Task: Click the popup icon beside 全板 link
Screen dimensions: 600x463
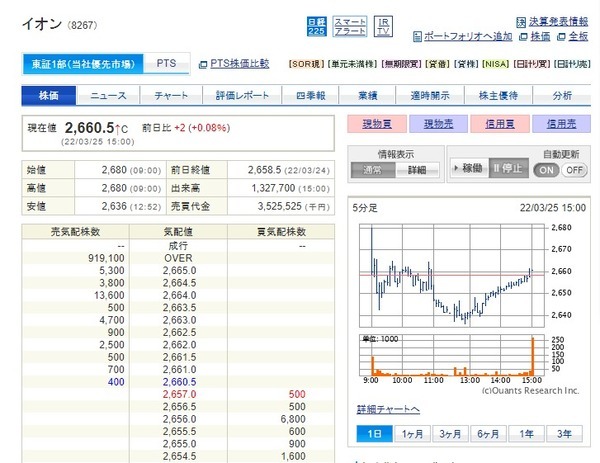Action: click(561, 37)
